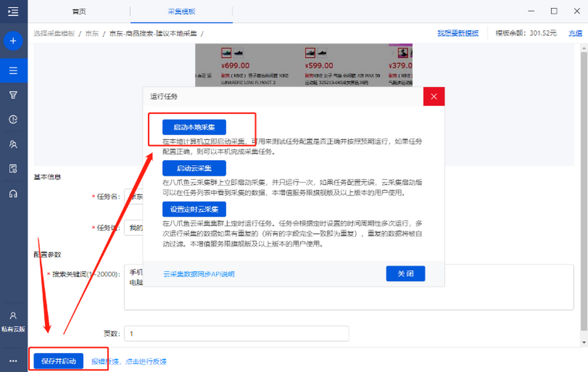Click 启动本地采集 button
This screenshot has width=588, height=372.
194,127
